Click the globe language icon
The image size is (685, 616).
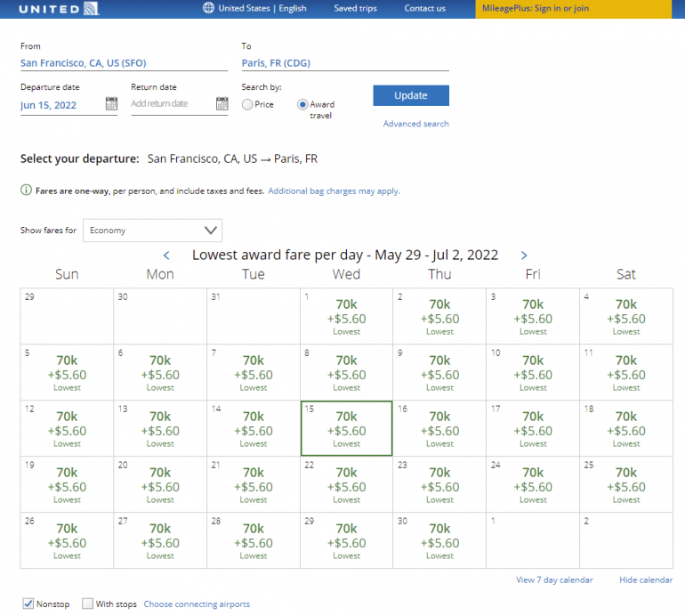209,8
